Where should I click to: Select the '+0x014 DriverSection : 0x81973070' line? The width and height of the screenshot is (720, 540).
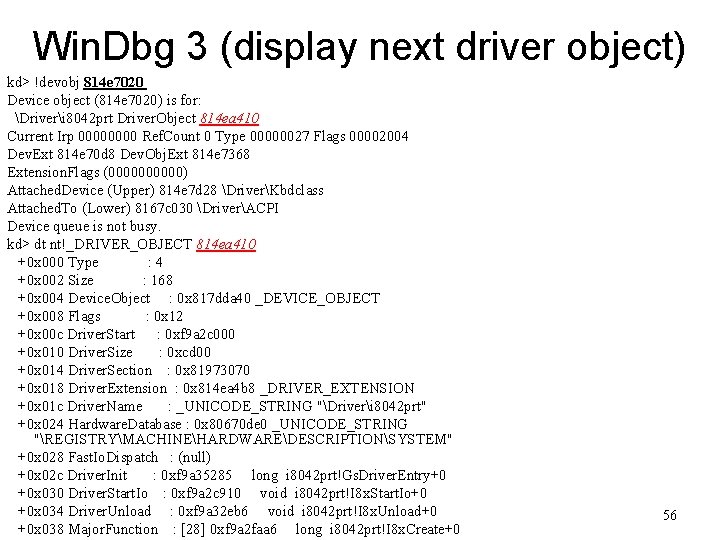[134, 371]
